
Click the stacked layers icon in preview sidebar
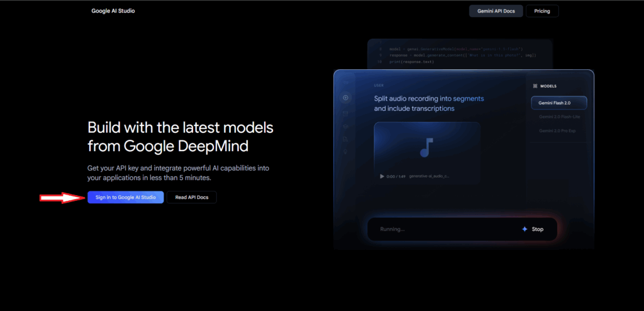[x=345, y=127]
